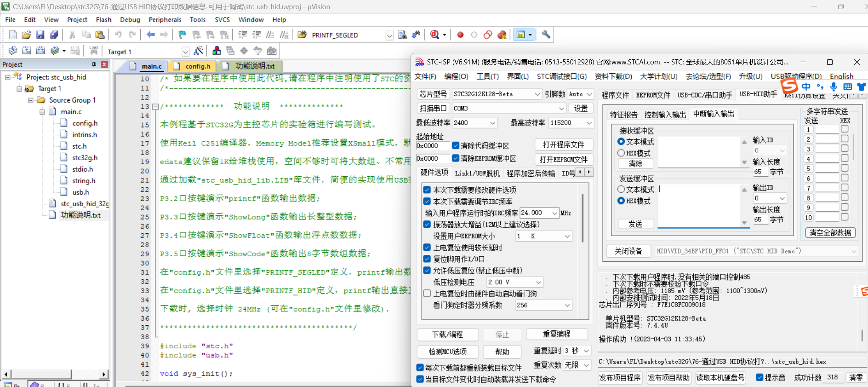Click the 发送缓冲区 text area
The height and width of the screenshot is (387, 868).
point(699,205)
